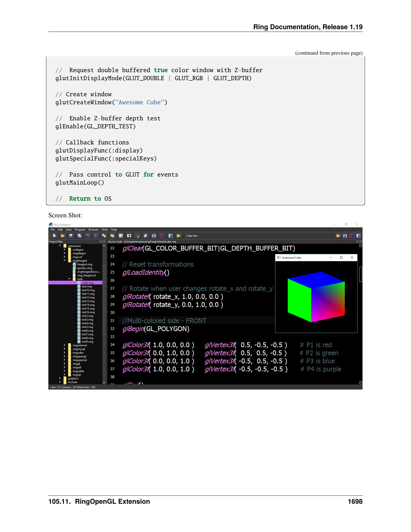Click red Run icon left of Main File
This screenshot has height=532, width=411.
(162, 235)
